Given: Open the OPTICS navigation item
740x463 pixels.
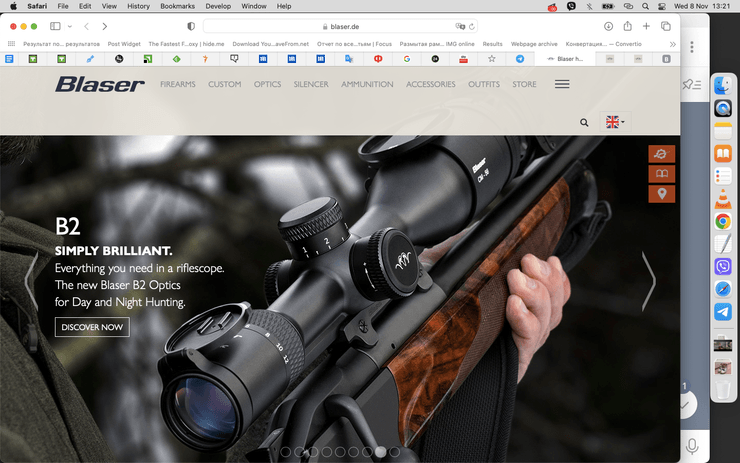Looking at the screenshot, I should coord(267,84).
